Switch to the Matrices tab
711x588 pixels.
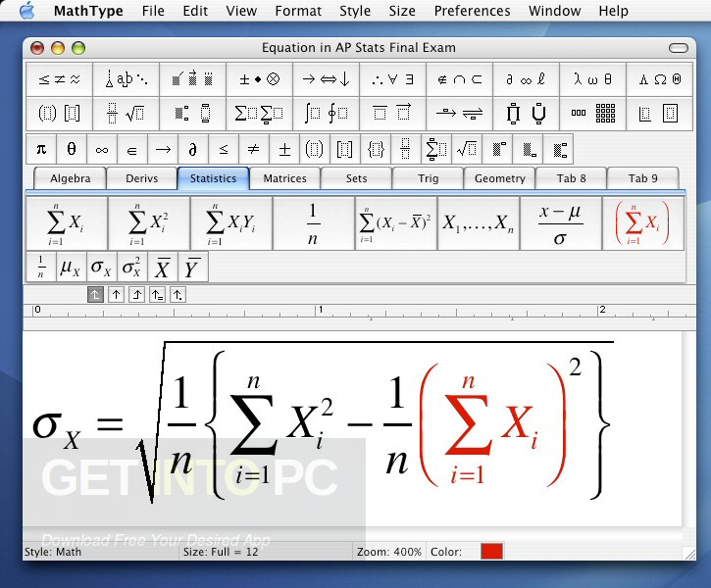coord(284,178)
